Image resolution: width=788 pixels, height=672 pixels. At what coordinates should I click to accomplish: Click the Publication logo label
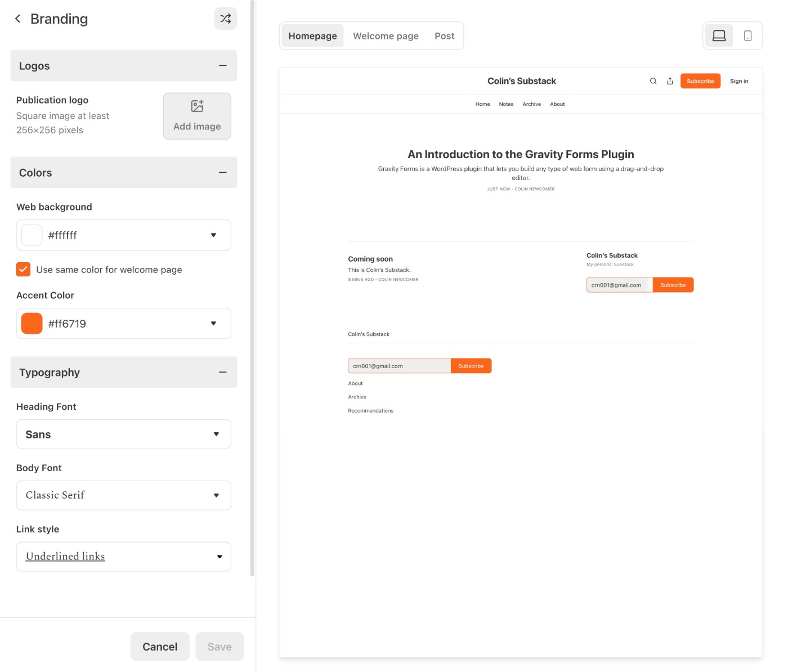[52, 100]
